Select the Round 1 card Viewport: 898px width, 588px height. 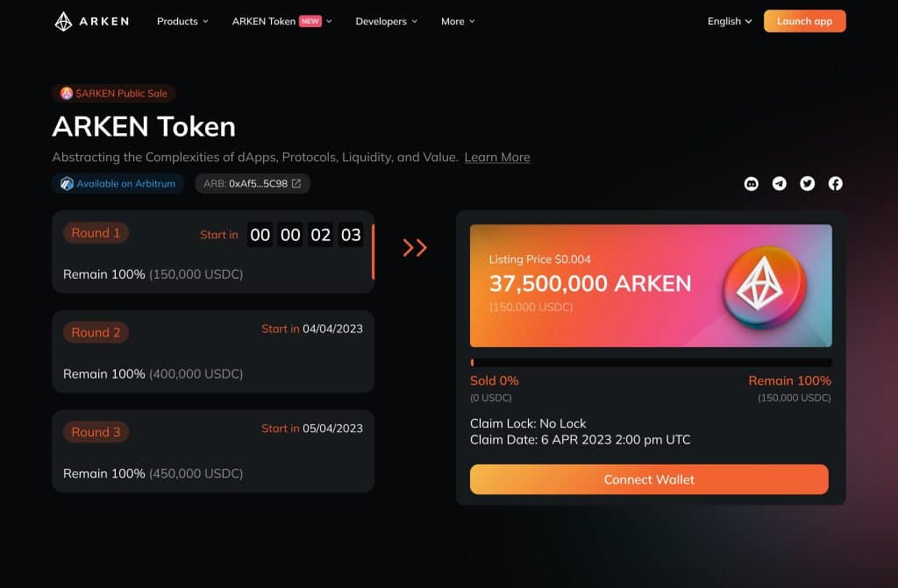click(x=213, y=251)
